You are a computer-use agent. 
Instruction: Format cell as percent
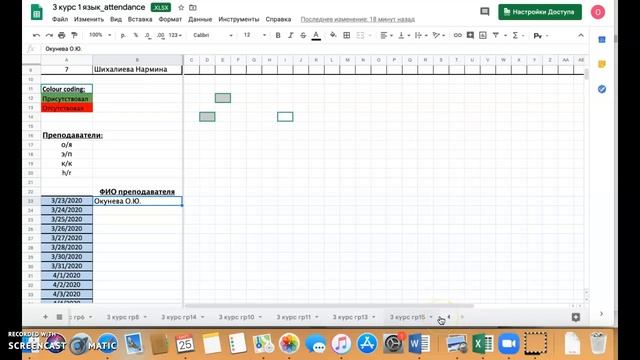click(x=136, y=36)
